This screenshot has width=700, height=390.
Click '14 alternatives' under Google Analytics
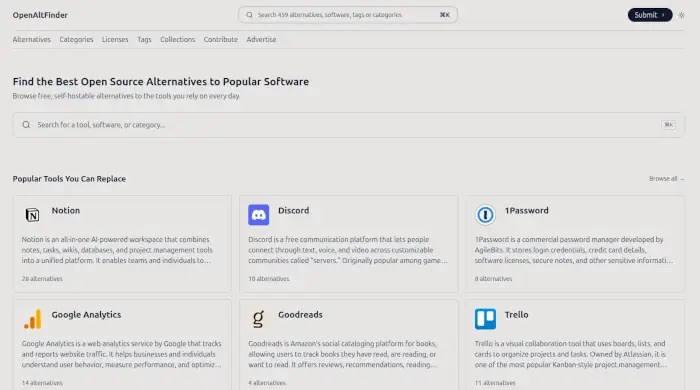[x=42, y=383]
